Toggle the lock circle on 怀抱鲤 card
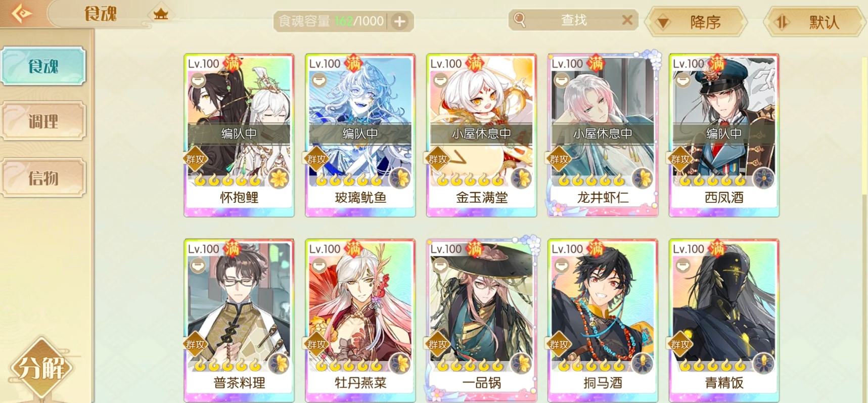The height and width of the screenshot is (403, 868). (198, 80)
